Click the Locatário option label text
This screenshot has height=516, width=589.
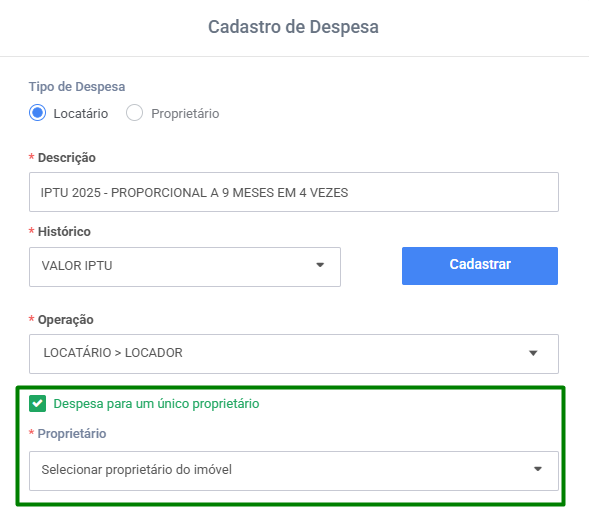pyautogui.click(x=81, y=113)
